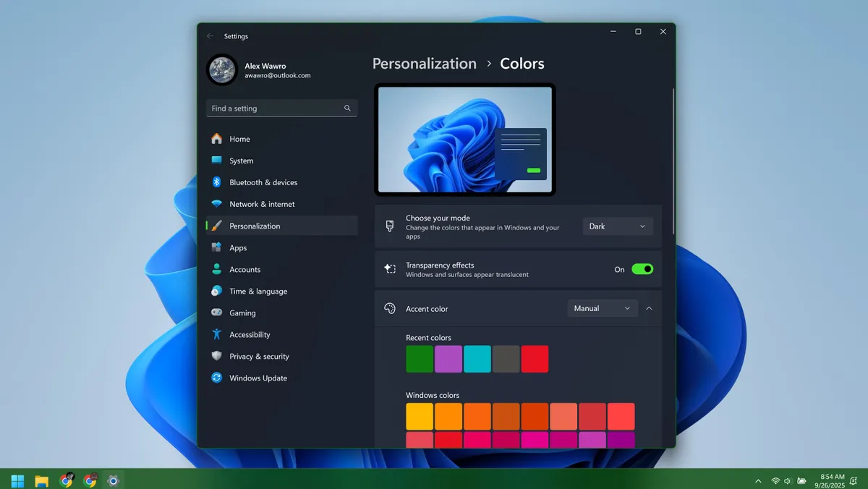Image resolution: width=868 pixels, height=489 pixels.
Task: Select the Accounts icon
Action: tap(216, 269)
